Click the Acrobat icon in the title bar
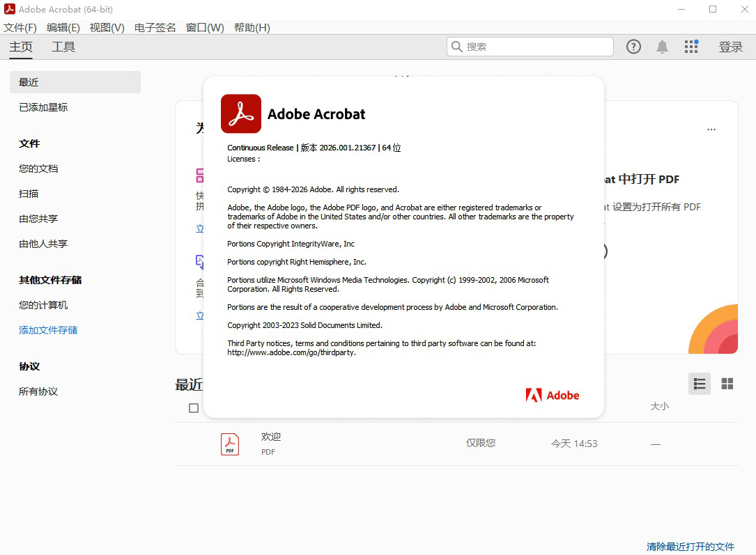Screen dimensions: 756x555 point(9,9)
